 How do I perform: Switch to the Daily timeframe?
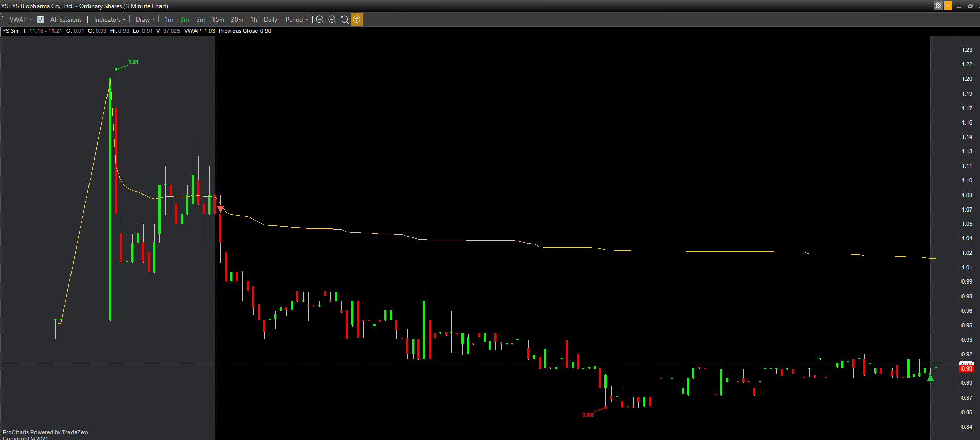tap(271, 20)
